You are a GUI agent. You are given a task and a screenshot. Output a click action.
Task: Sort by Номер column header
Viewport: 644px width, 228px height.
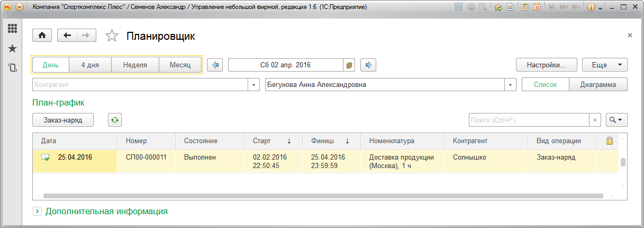(x=147, y=141)
